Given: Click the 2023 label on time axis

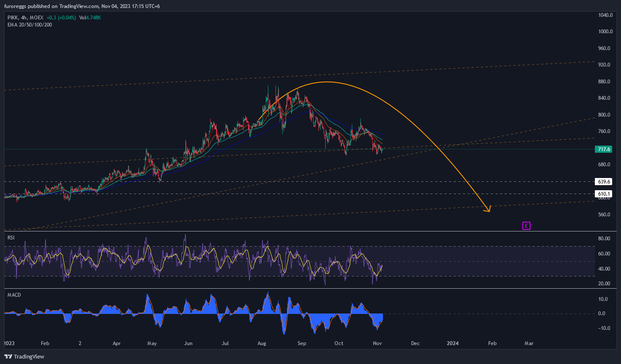Looking at the screenshot, I should coord(9,343).
